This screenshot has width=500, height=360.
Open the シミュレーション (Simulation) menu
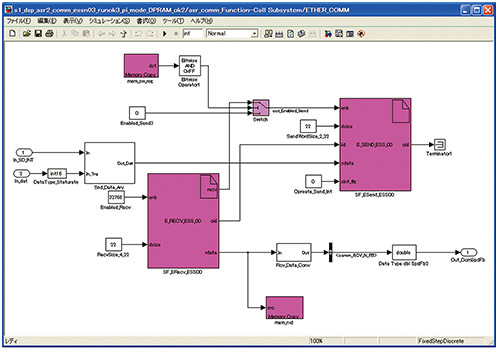[x=109, y=21]
